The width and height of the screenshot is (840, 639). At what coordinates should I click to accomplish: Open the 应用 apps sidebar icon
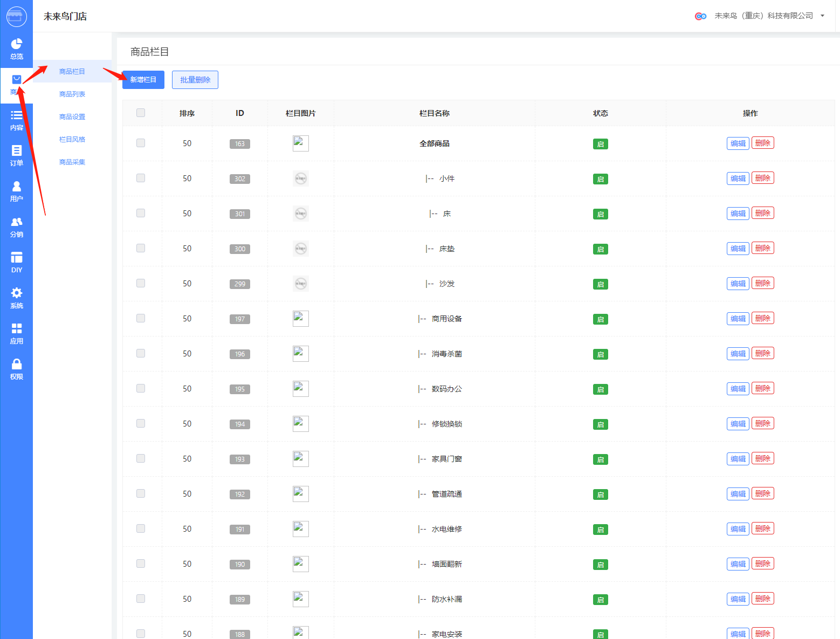(x=16, y=333)
